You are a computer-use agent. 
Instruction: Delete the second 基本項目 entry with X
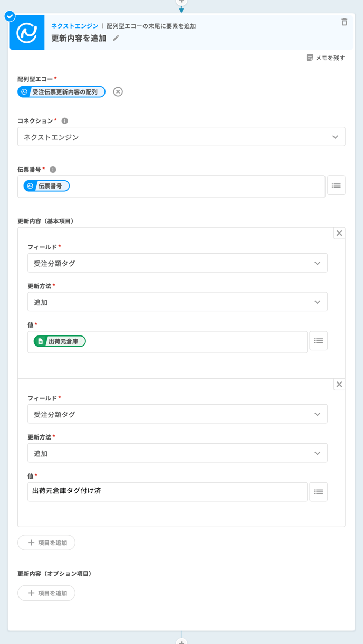tap(339, 385)
